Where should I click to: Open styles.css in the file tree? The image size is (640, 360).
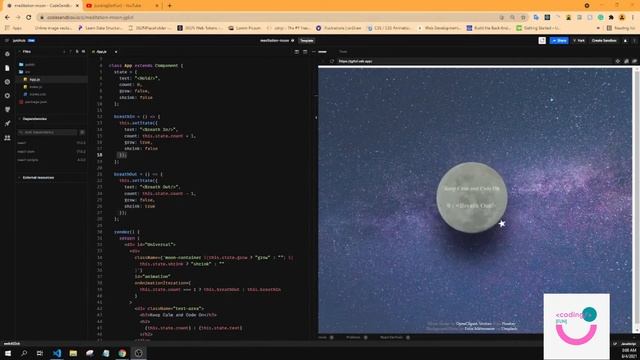point(37,94)
